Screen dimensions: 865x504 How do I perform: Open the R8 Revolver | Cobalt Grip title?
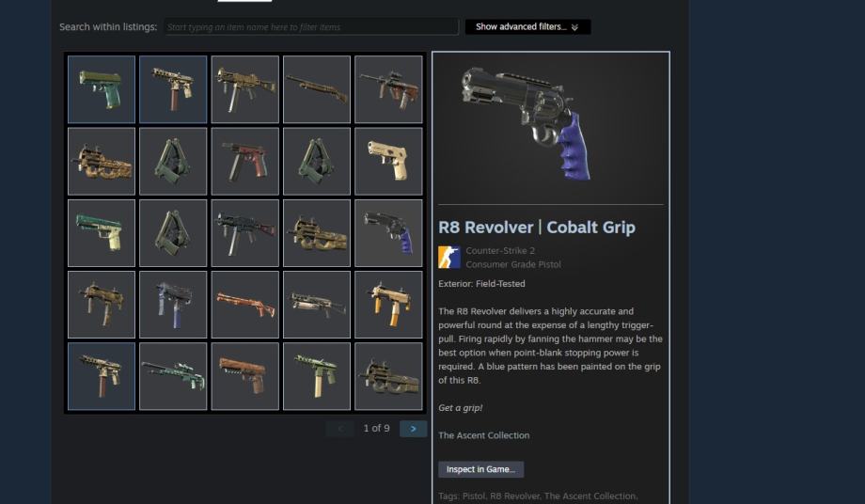point(537,228)
